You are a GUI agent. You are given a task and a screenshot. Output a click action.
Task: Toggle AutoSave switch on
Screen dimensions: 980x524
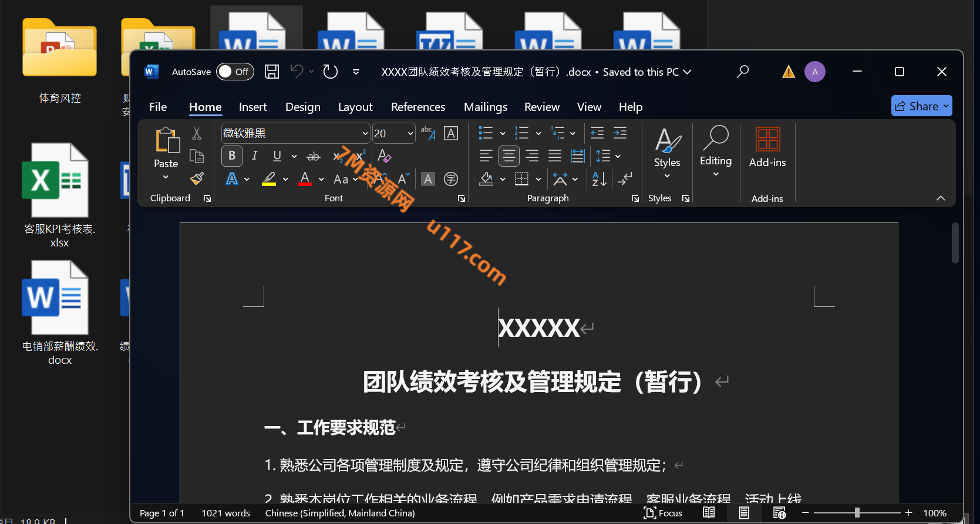(235, 72)
